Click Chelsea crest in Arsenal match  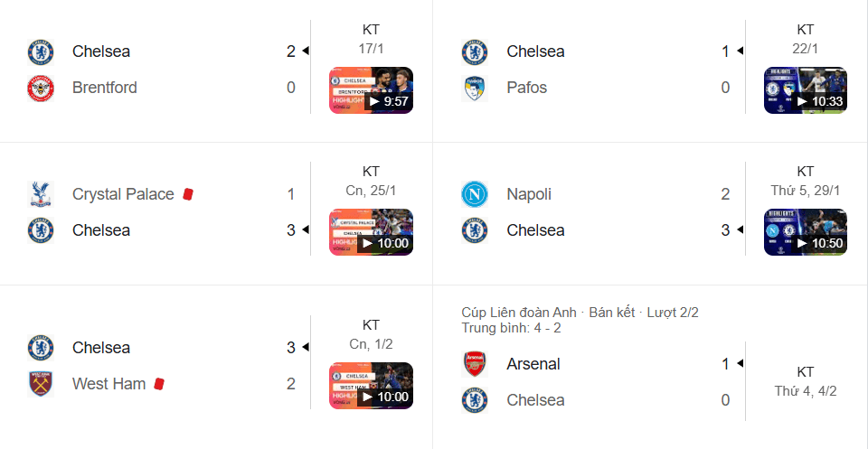pyautogui.click(x=475, y=400)
